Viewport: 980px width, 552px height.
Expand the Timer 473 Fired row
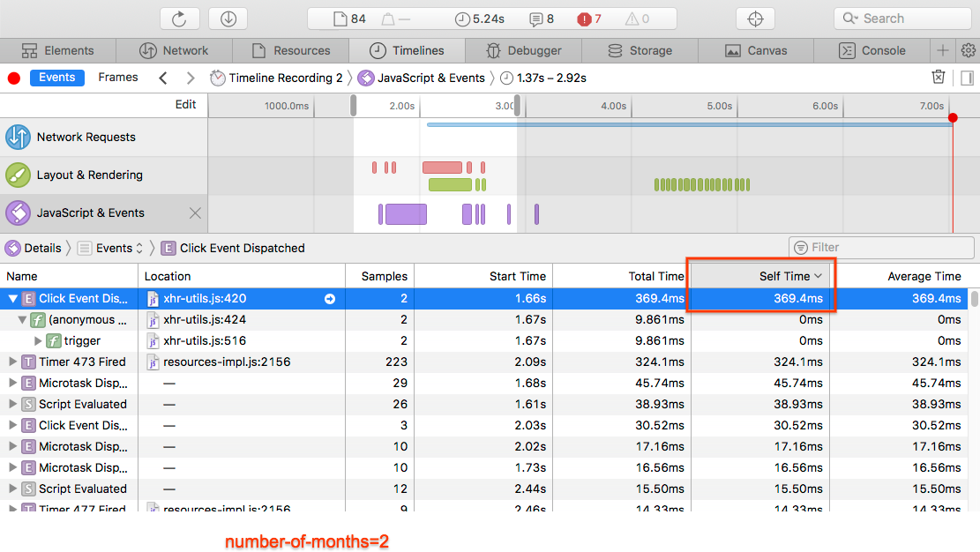(x=11, y=362)
